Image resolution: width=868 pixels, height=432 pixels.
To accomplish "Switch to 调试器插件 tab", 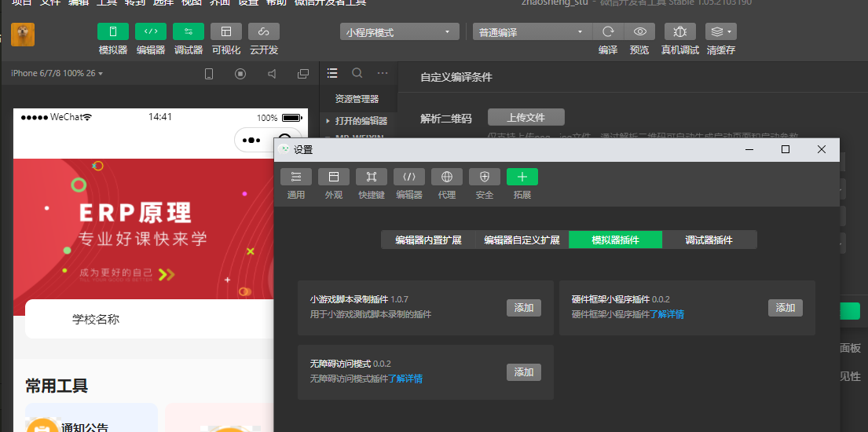I will tap(709, 240).
